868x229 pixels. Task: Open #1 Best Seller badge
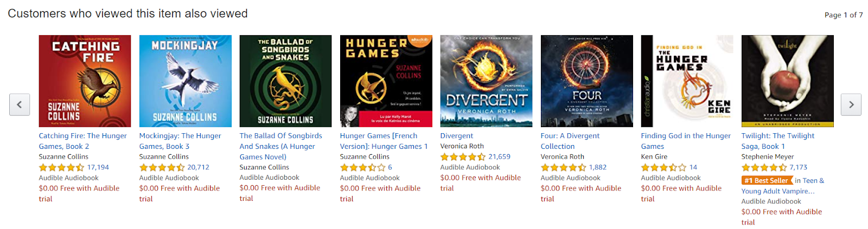(x=767, y=181)
